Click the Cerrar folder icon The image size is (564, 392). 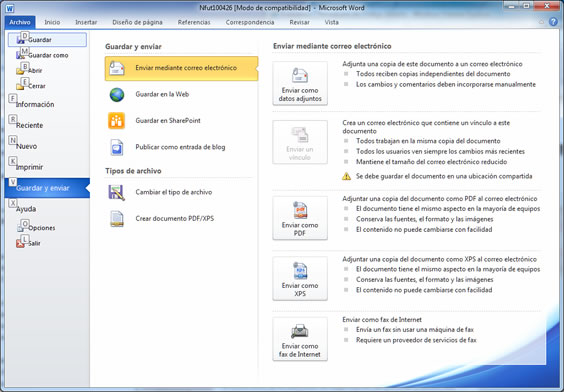point(21,86)
